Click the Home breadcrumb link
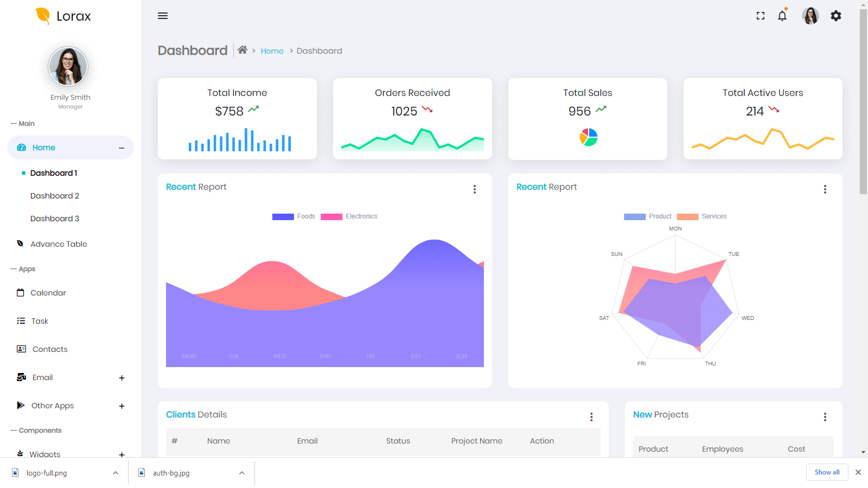The height and width of the screenshot is (488, 868). tap(272, 50)
